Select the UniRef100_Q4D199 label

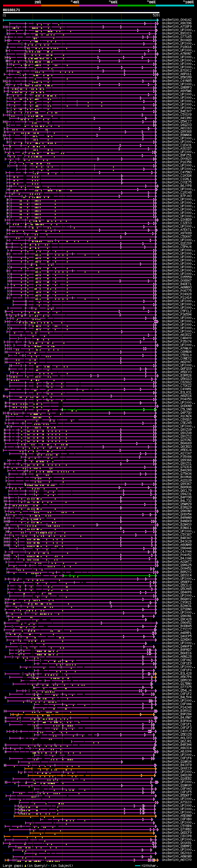click(177, 775)
